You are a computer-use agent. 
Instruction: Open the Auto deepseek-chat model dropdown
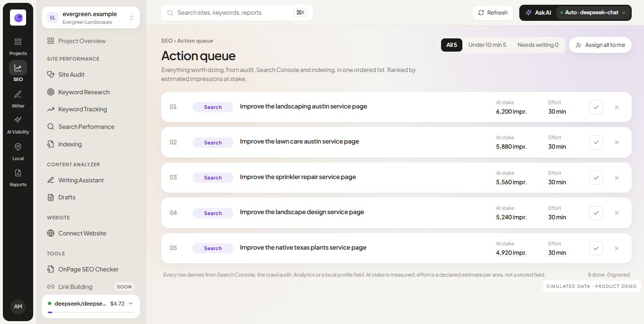593,13
